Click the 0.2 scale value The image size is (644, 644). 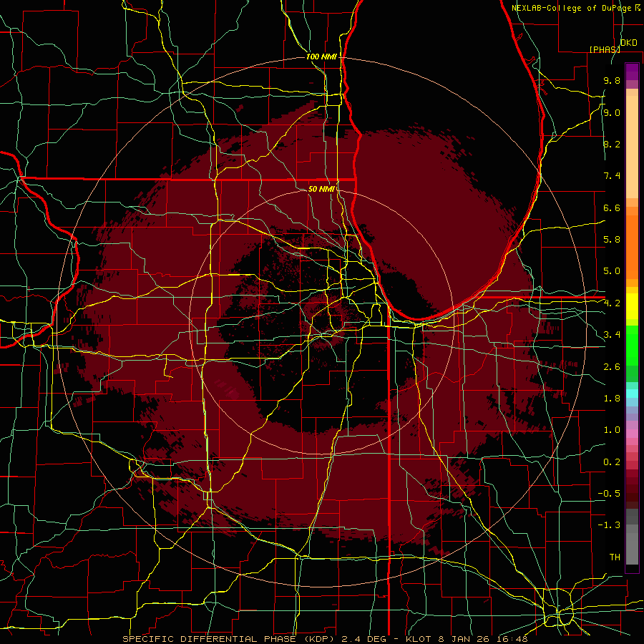coord(612,462)
